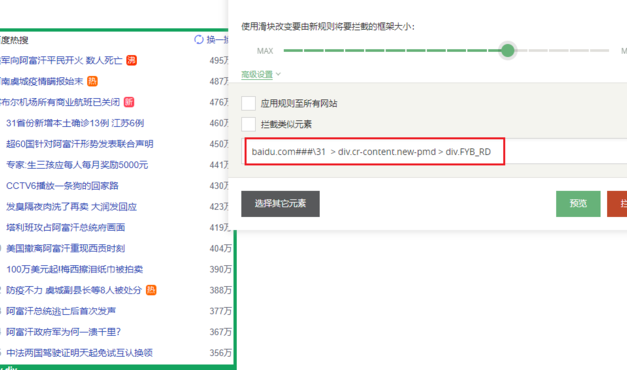This screenshot has height=370, width=627.
Task: Open 阿富汗政府军为何一溃千里?
Action: pos(64,332)
